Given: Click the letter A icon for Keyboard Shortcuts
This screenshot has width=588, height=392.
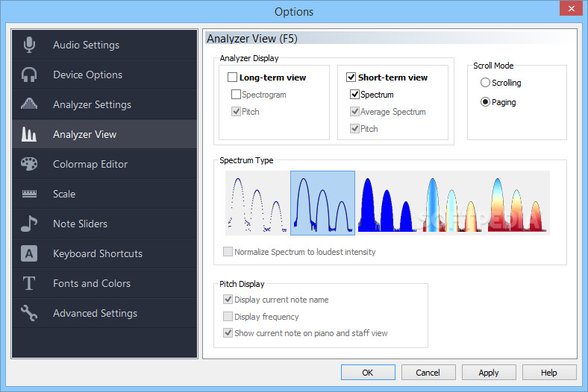Looking at the screenshot, I should [x=29, y=253].
